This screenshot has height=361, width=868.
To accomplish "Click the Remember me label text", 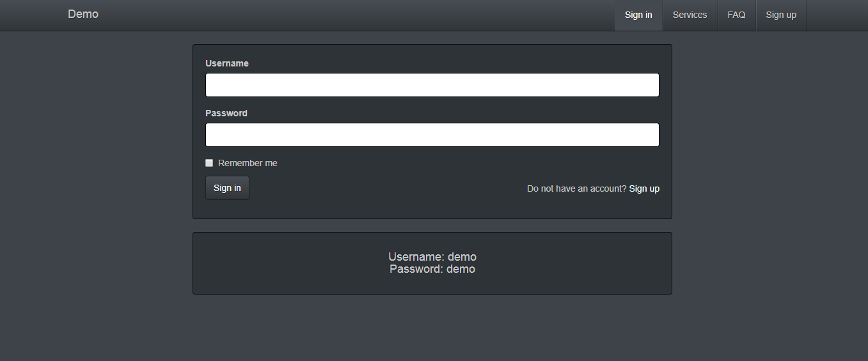I will [x=248, y=163].
